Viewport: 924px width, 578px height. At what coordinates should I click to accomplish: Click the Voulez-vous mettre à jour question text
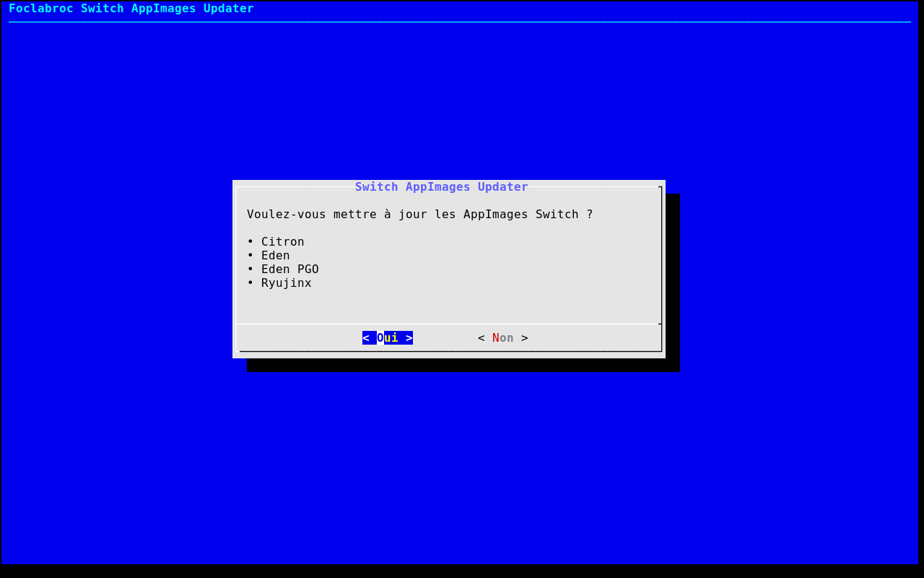click(x=411, y=215)
